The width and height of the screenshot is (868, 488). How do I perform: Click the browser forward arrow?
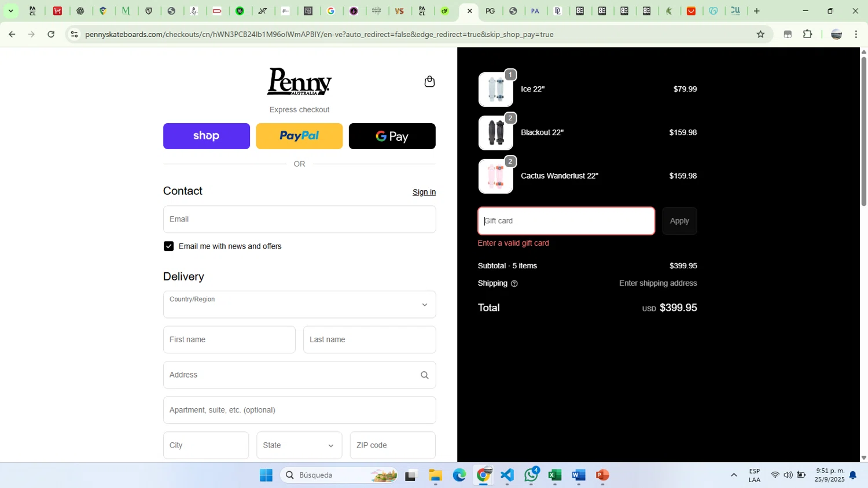[31, 34]
